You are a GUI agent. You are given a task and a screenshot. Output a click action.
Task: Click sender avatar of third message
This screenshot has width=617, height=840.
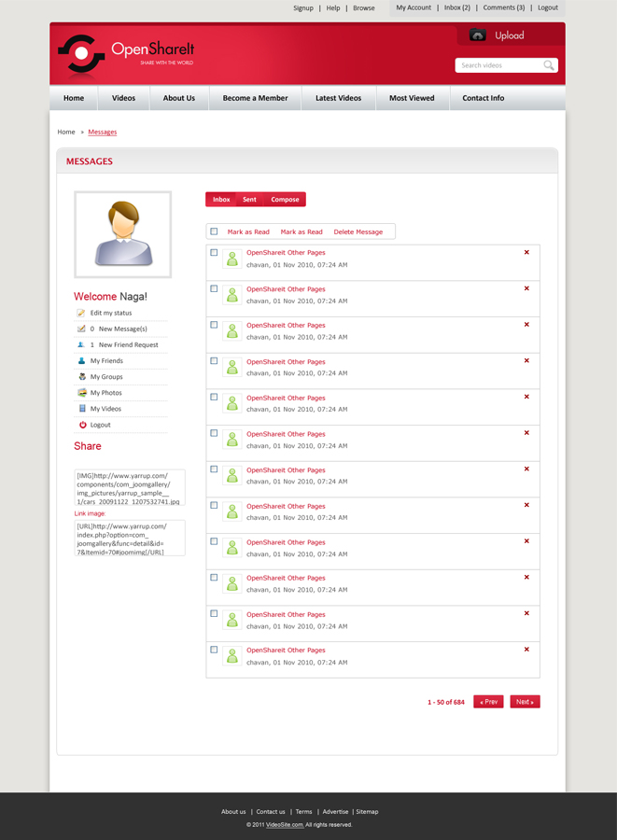click(x=231, y=331)
